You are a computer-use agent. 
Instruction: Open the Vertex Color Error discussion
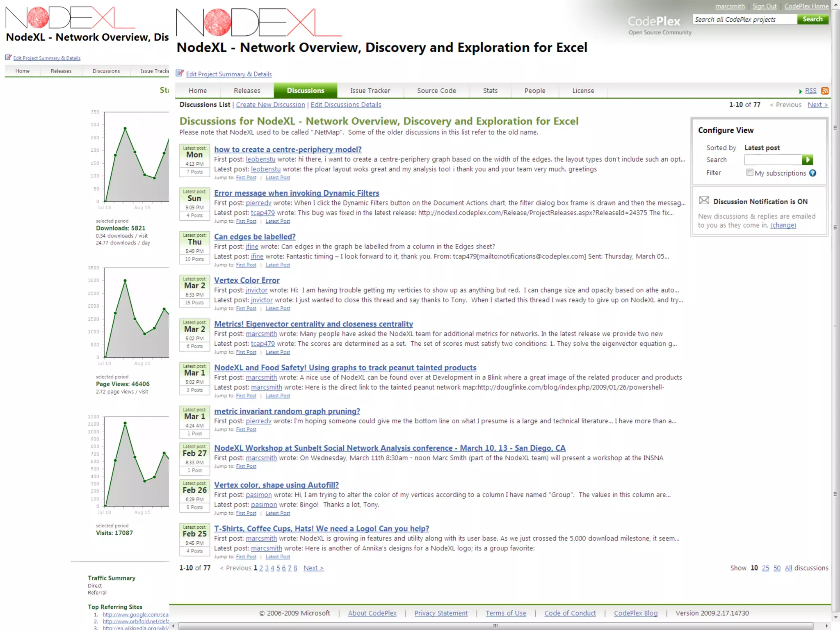tap(247, 281)
